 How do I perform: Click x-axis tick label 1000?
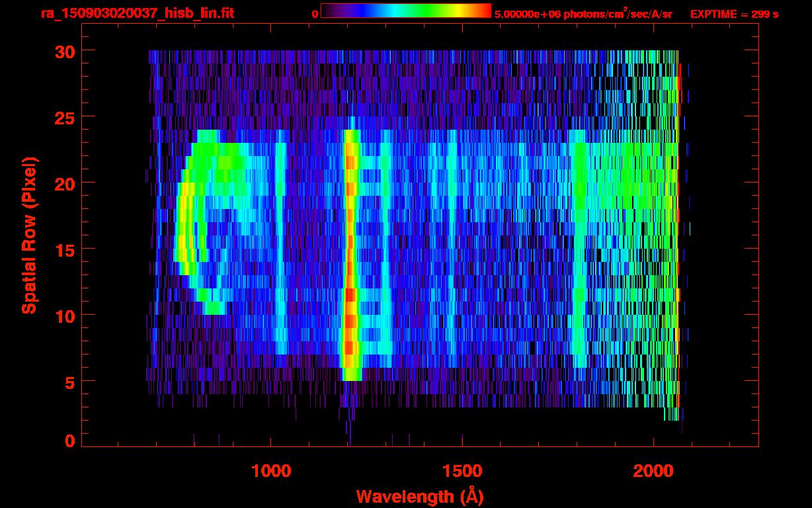click(271, 471)
